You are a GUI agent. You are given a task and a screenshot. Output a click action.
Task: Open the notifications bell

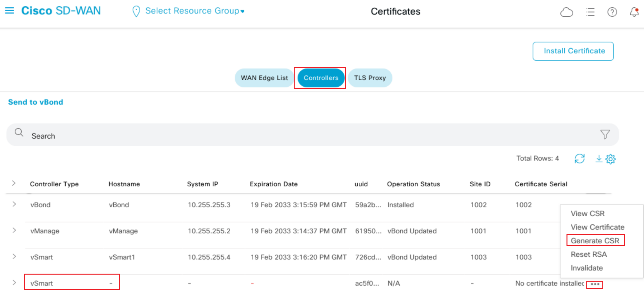click(x=634, y=12)
